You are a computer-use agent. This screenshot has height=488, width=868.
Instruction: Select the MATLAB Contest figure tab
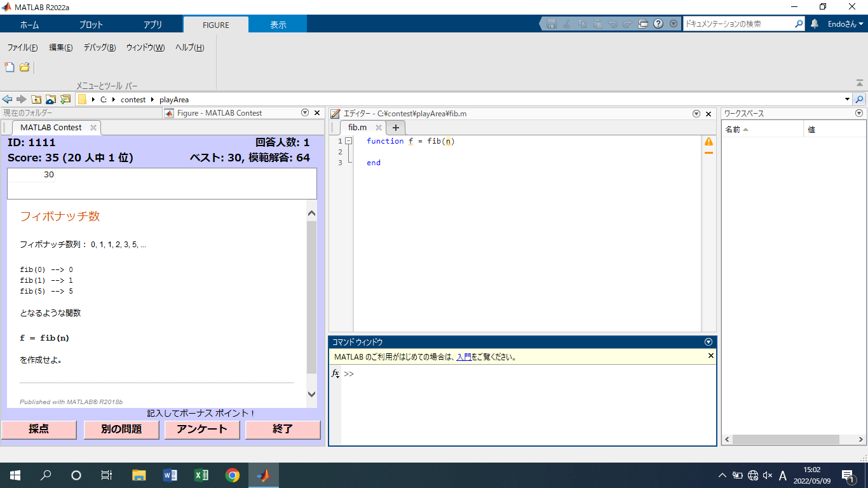click(51, 128)
